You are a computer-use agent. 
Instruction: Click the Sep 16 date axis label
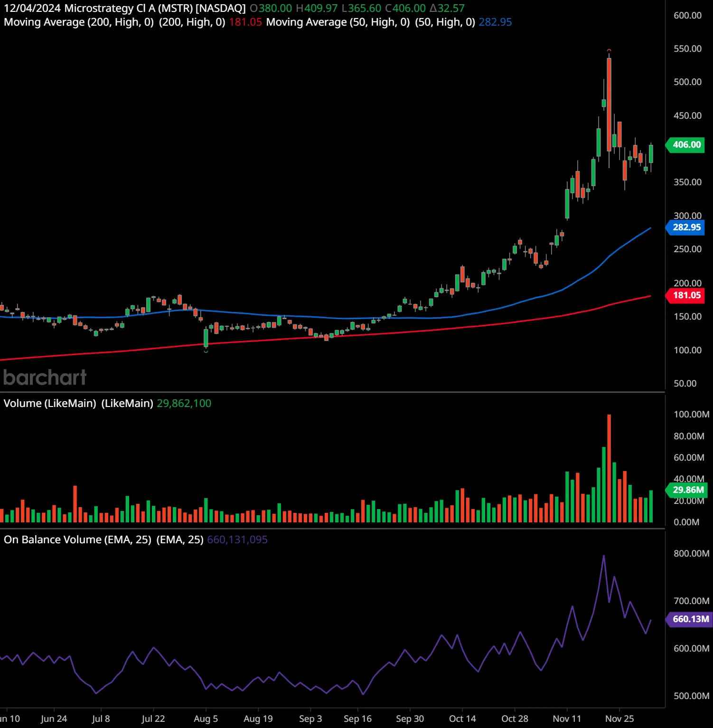[357, 719]
